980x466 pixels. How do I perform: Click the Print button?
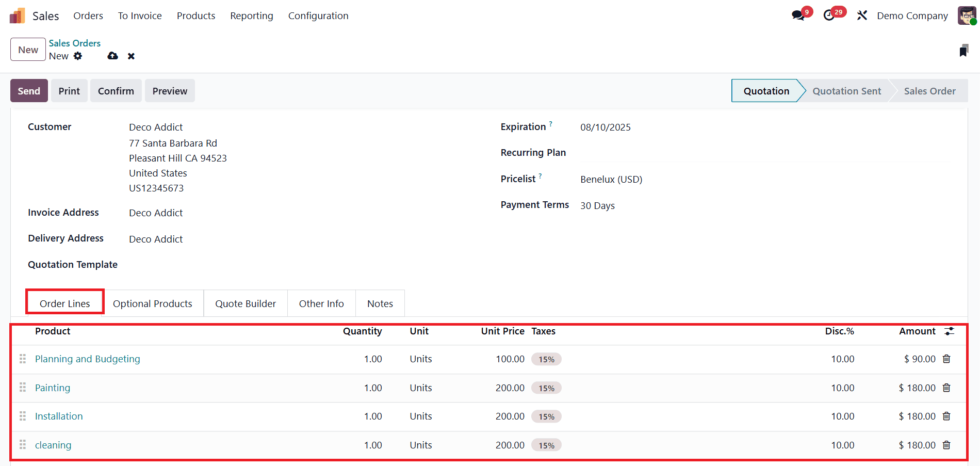click(x=69, y=91)
